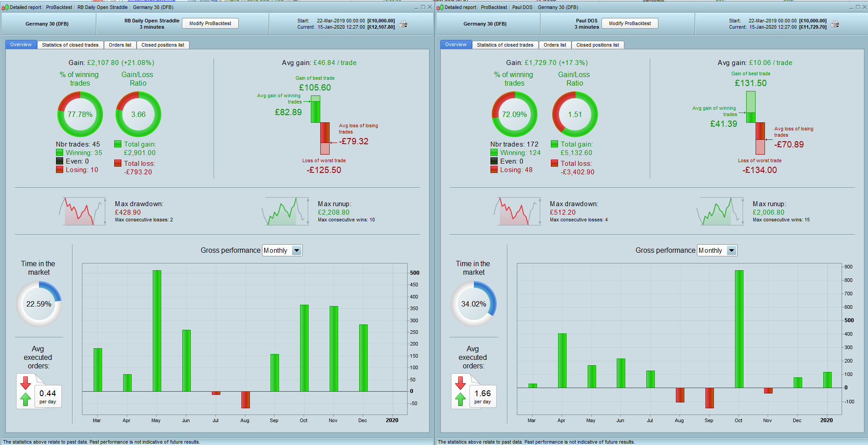Click the printer icon in left report
Screen dimensions: 868x445
tap(403, 24)
